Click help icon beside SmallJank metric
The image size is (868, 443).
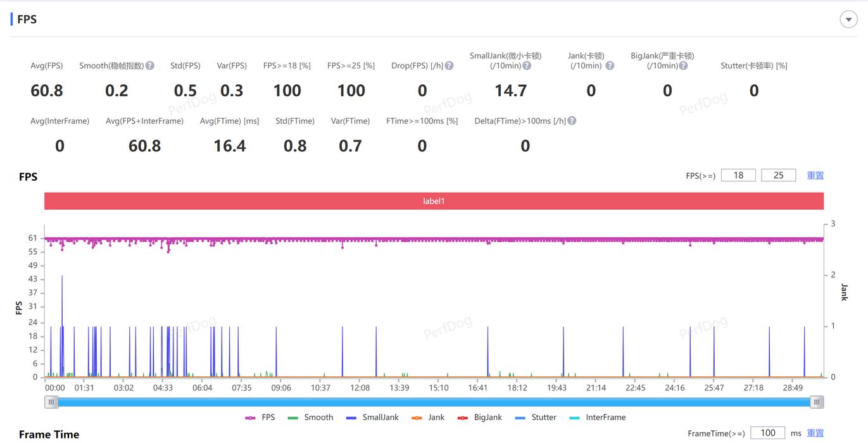(527, 65)
